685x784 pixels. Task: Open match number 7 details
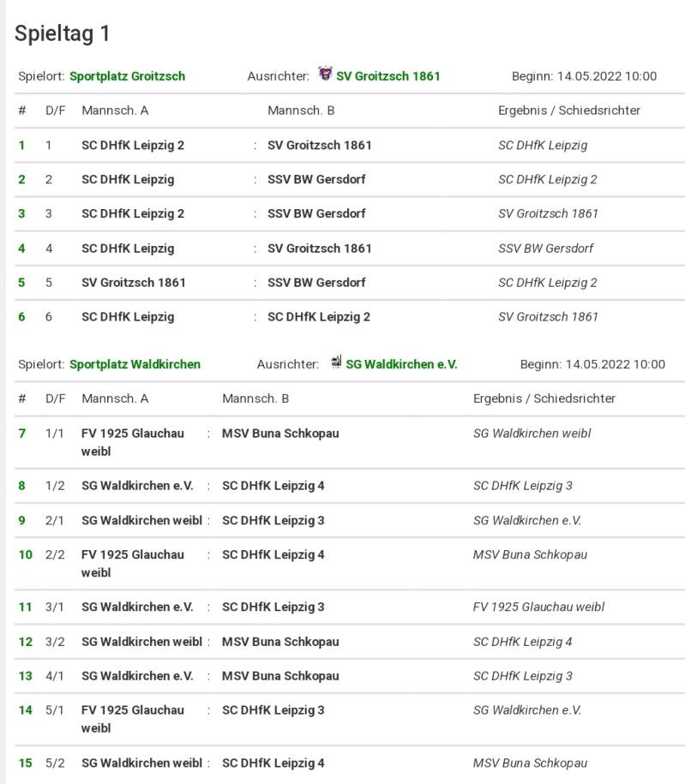click(x=22, y=434)
